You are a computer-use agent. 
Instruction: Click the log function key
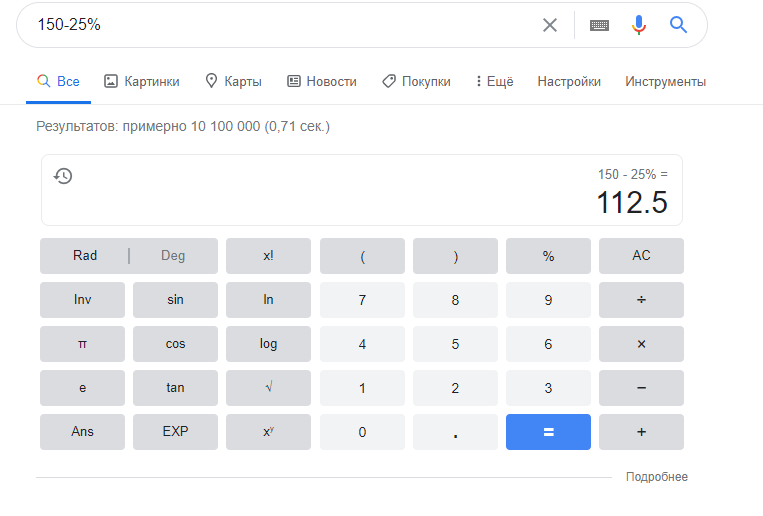click(268, 344)
